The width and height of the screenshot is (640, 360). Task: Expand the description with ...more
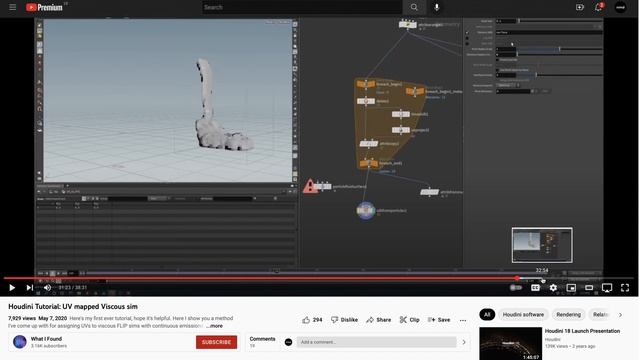(214, 326)
